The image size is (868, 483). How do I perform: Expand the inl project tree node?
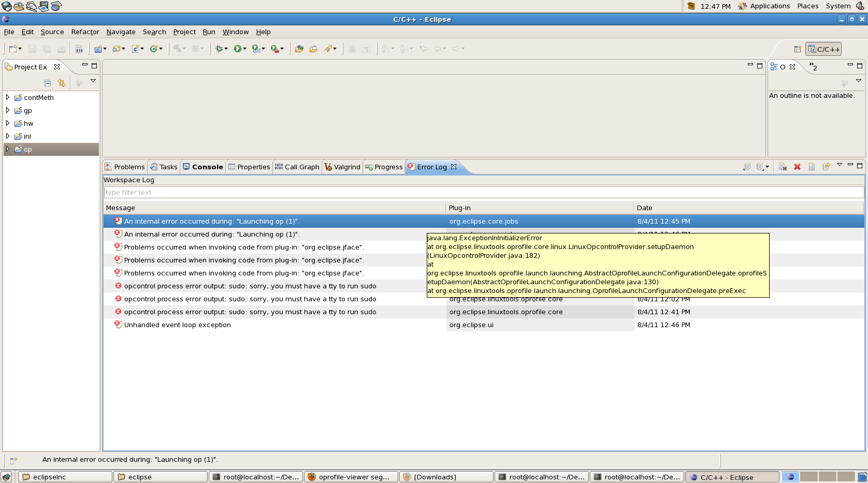click(8, 136)
